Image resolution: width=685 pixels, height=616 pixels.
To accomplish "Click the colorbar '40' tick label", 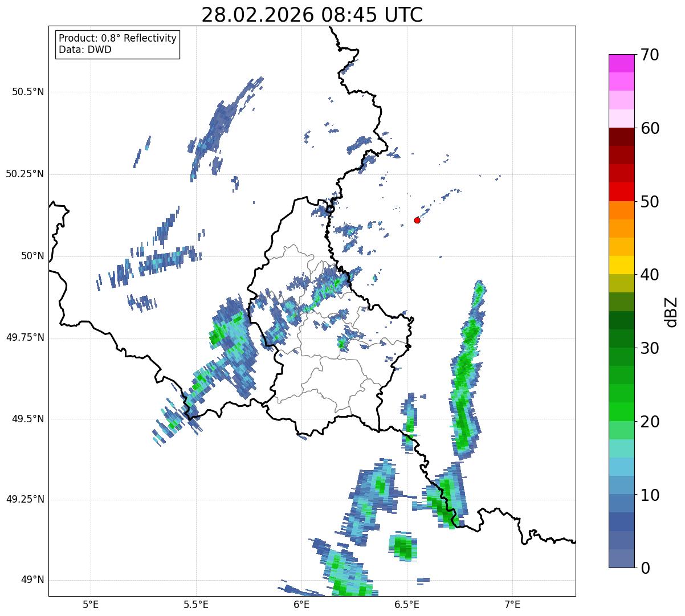I will pos(650,275).
